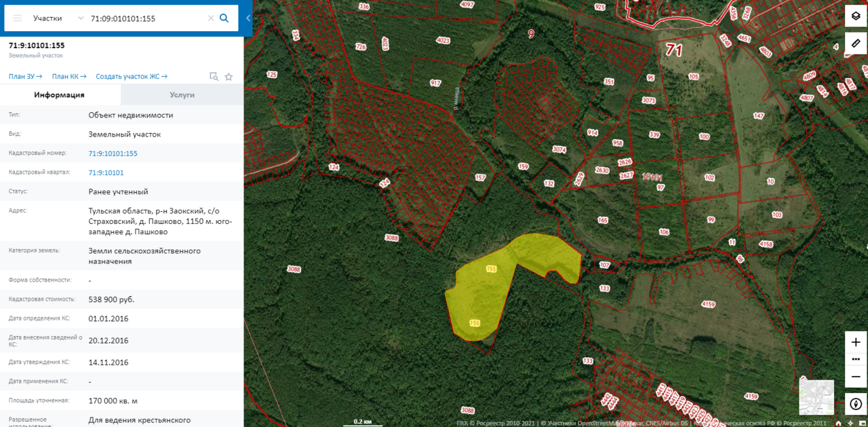Select parcel labeled 165 on map
Screen dimensions: 868x427
click(x=603, y=220)
